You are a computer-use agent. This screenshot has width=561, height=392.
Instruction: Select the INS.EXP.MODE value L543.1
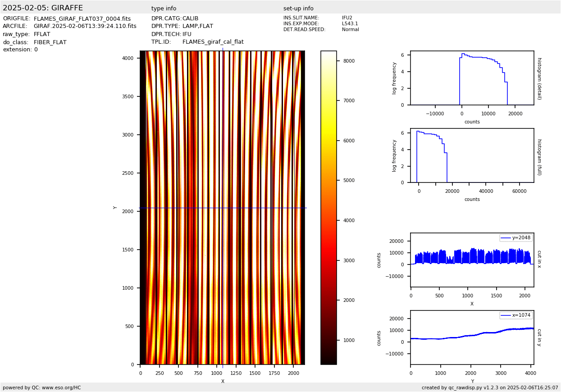(350, 24)
